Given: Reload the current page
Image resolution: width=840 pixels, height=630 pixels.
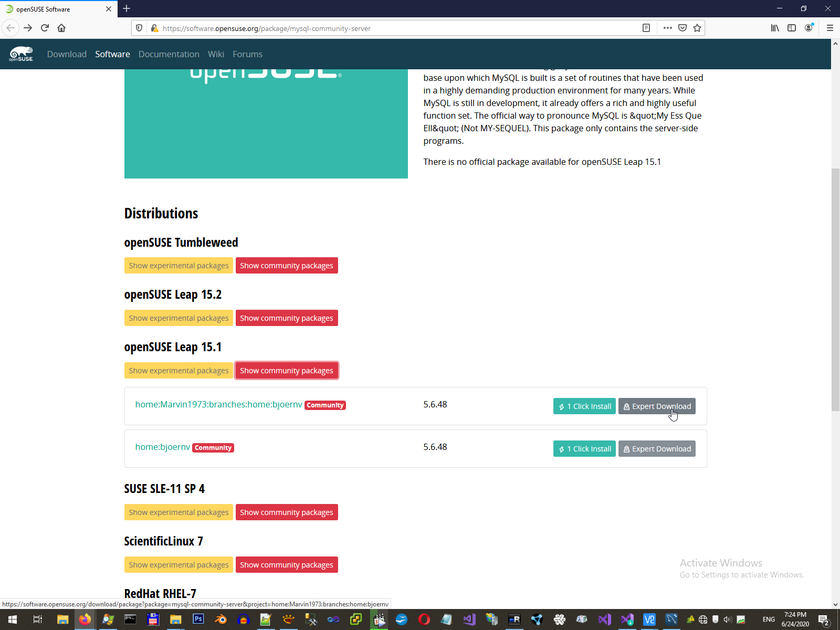Looking at the screenshot, I should [x=45, y=28].
